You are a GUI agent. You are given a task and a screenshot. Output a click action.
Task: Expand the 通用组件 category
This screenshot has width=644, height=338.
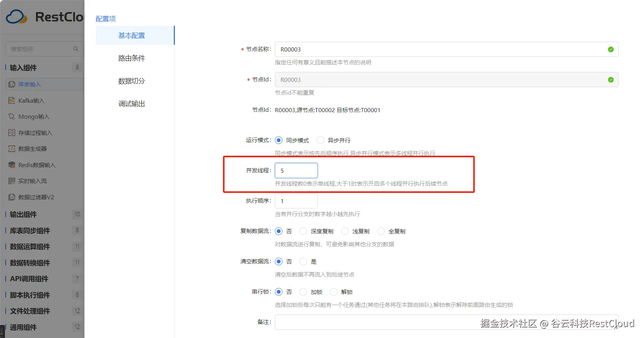(x=23, y=327)
